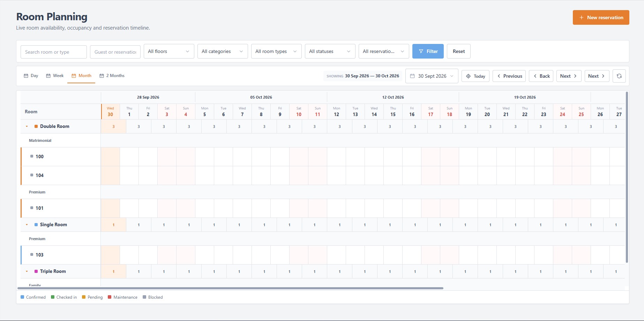The height and width of the screenshot is (321, 644).
Task: Click the Reset button
Action: coord(459,51)
